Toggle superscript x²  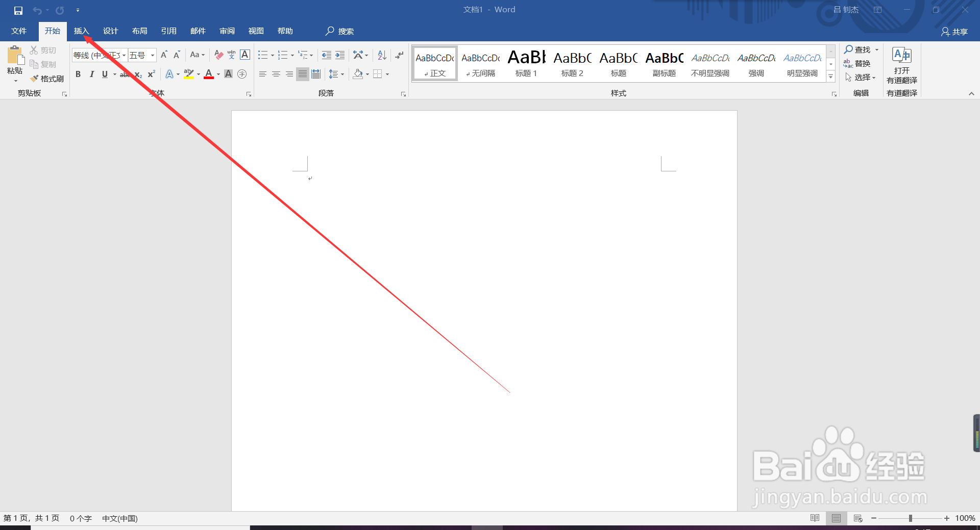[x=152, y=74]
